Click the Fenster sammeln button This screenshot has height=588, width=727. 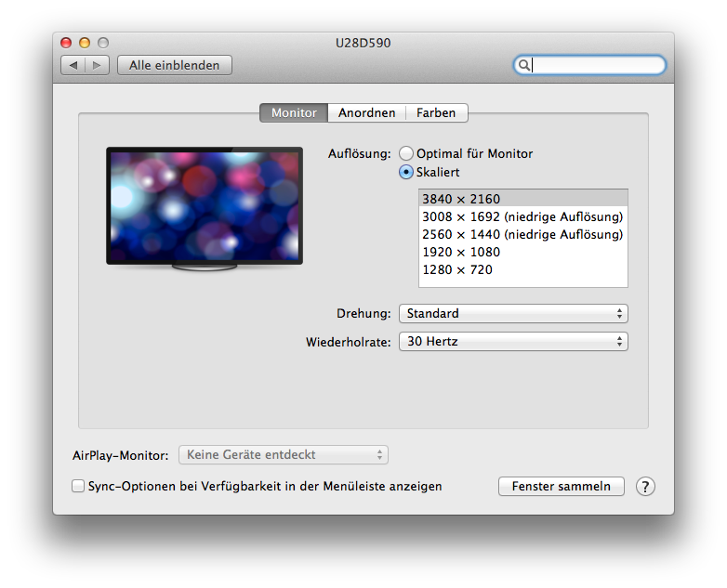[561, 487]
